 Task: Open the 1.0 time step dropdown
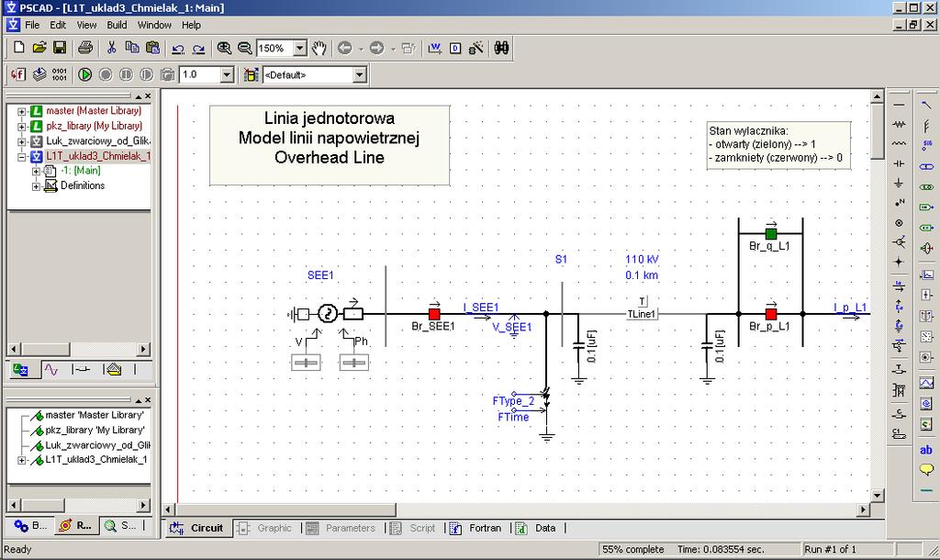point(227,75)
